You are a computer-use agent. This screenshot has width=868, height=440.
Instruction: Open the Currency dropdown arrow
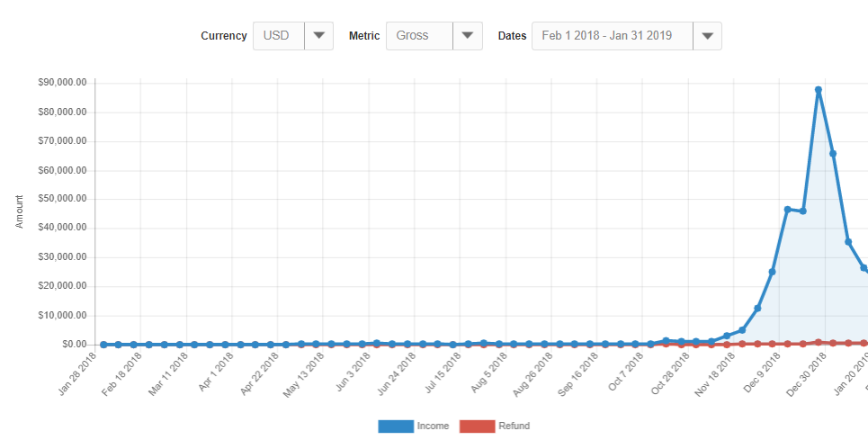(319, 36)
